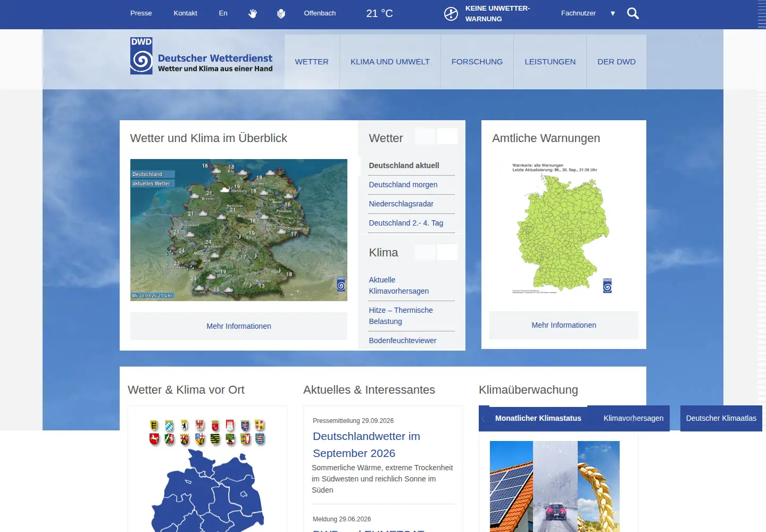Click Mehr Informationen under the weather map
This screenshot has width=766, height=532.
(x=239, y=326)
